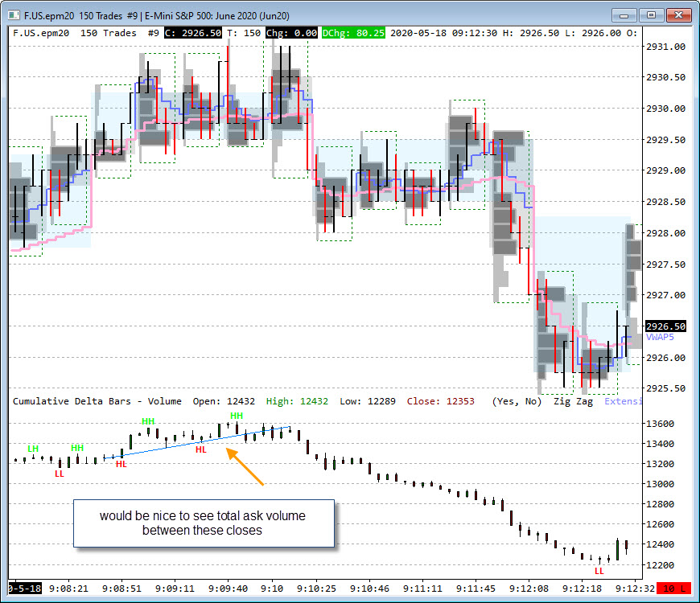The width and height of the screenshot is (700, 603).
Task: Click the red 'Close: 12353' study value
Action: pos(441,401)
